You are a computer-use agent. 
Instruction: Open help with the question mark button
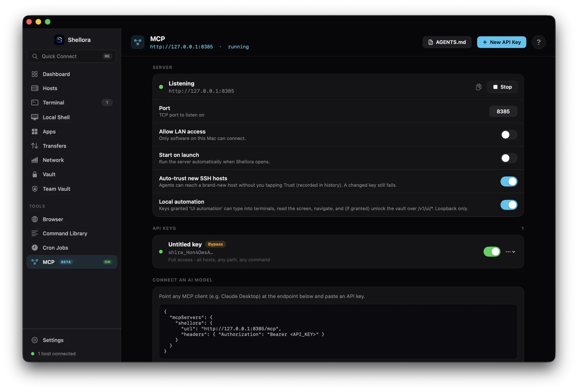[x=539, y=42]
